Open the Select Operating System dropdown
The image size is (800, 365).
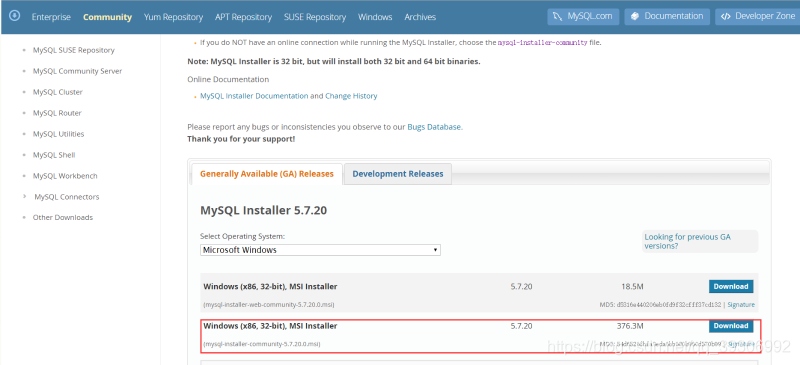(x=320, y=250)
